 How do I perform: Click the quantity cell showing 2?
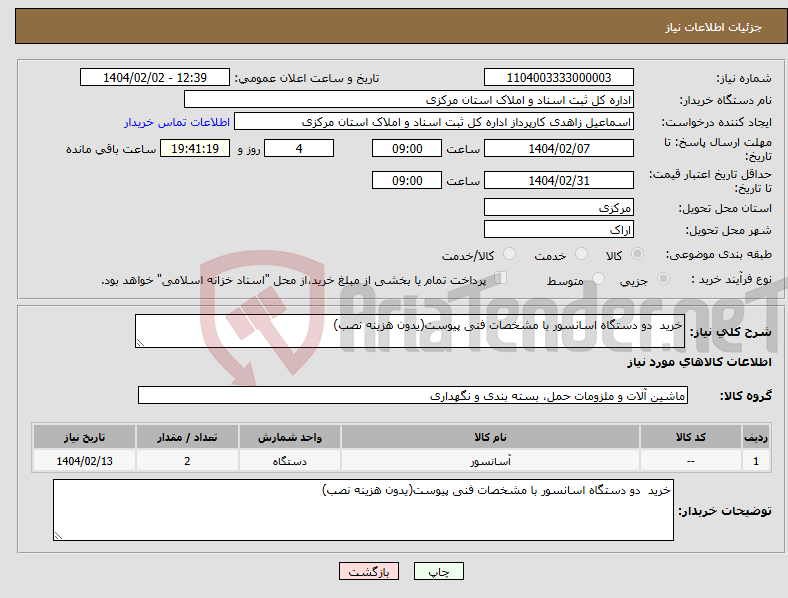[x=187, y=461]
